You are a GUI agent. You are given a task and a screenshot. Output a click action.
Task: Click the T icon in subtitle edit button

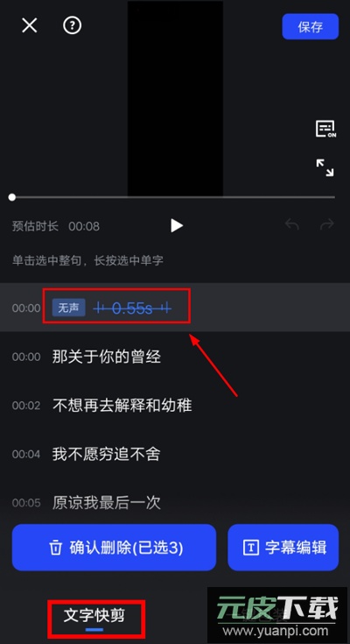click(251, 548)
